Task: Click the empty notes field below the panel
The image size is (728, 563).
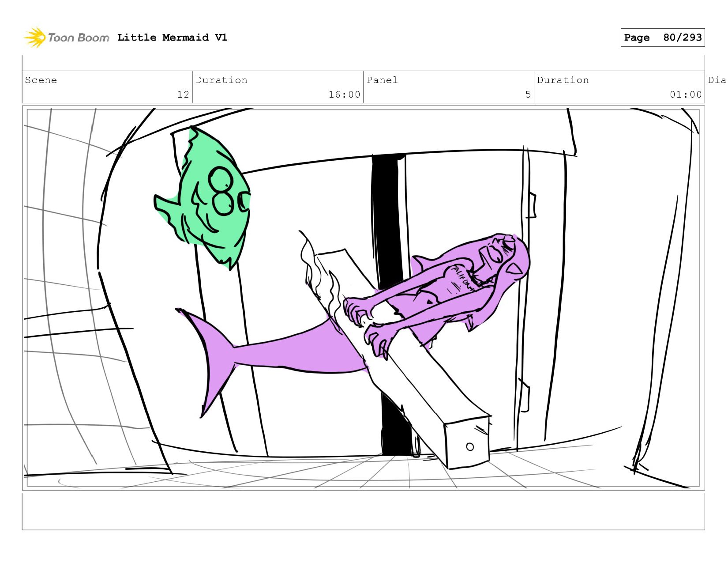Action: [x=363, y=511]
